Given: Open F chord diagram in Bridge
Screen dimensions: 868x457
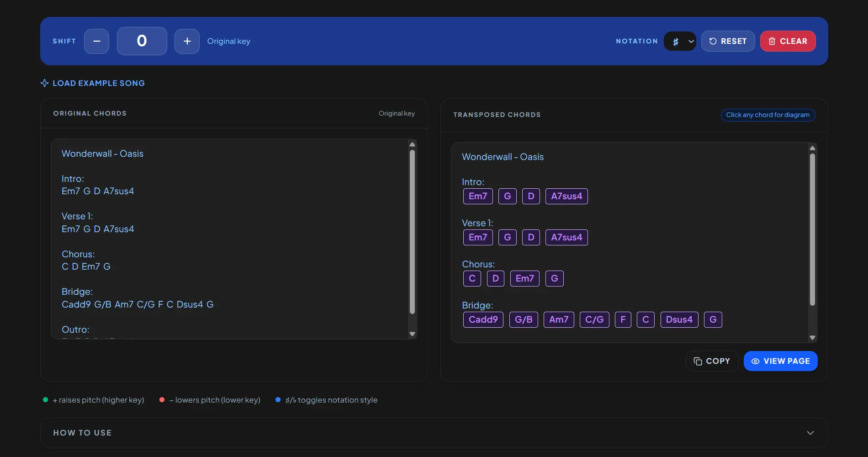Looking at the screenshot, I should point(623,319).
